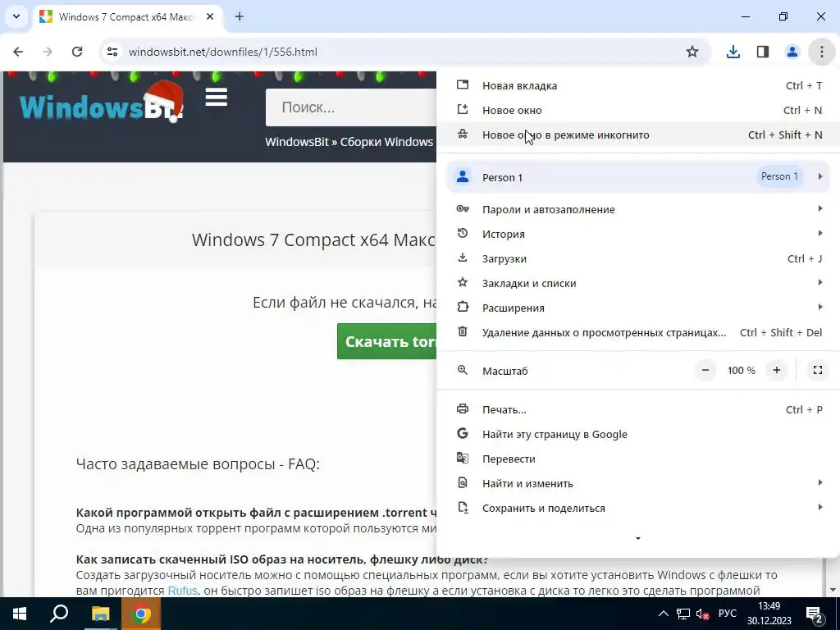Viewport: 840px width, 630px height.
Task: Click the Поиск... search field
Action: click(351, 107)
